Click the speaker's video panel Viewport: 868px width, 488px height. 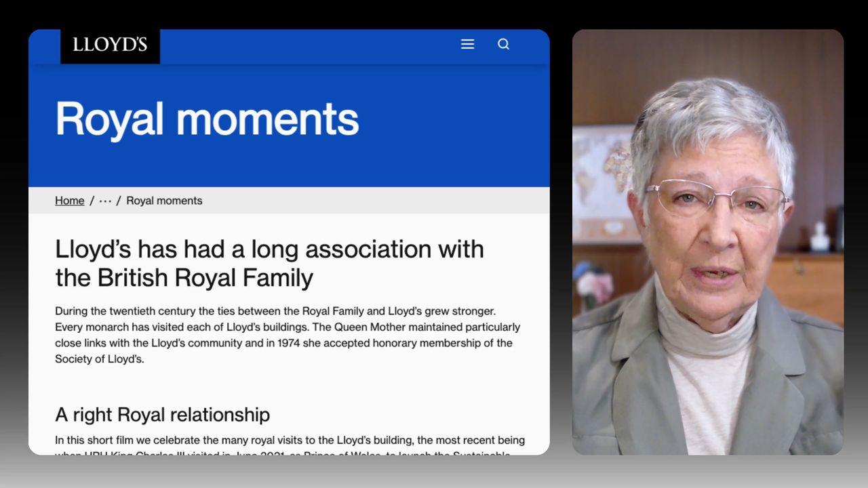(x=707, y=241)
